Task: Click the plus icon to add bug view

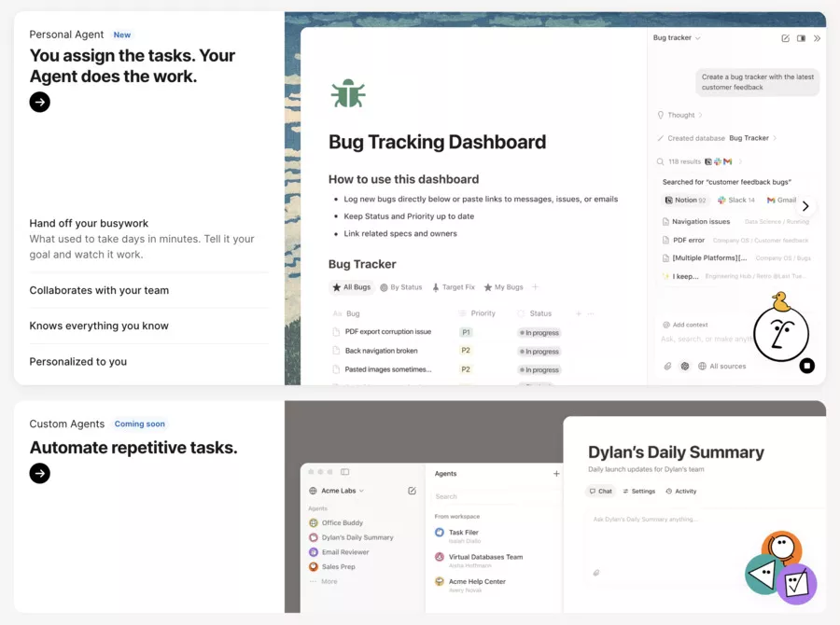Action: [535, 287]
